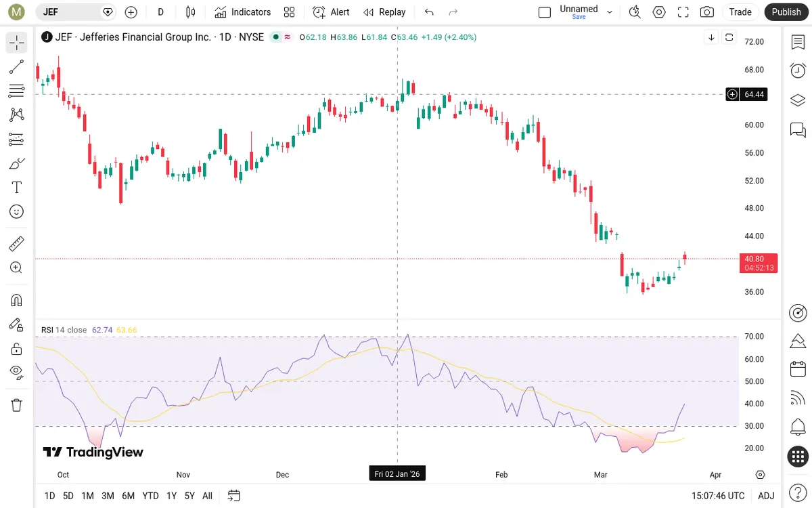Open the chats panel

[x=798, y=129]
